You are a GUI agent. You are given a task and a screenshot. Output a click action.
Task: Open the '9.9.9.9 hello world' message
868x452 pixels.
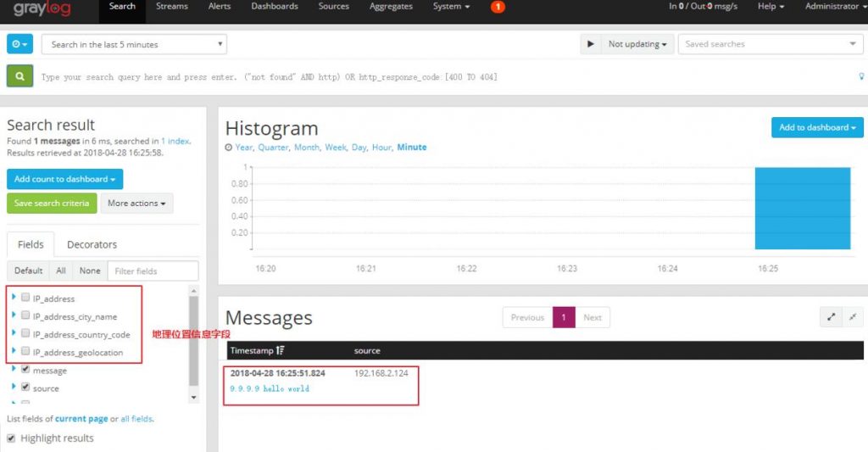(x=270, y=389)
